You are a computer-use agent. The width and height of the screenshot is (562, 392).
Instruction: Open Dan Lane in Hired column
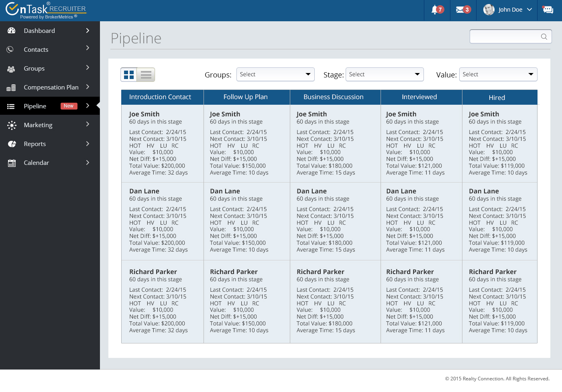click(484, 191)
